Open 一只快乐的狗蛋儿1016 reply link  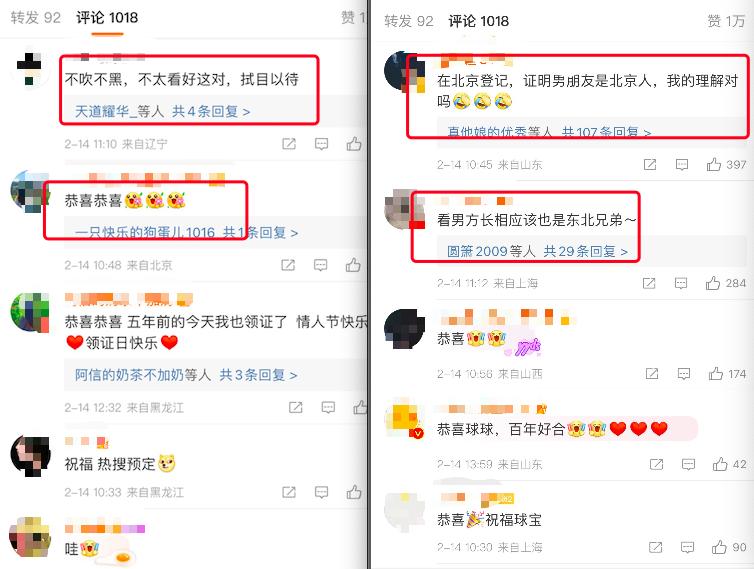pos(145,233)
